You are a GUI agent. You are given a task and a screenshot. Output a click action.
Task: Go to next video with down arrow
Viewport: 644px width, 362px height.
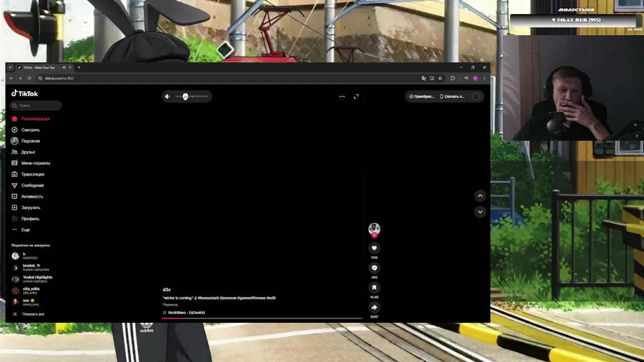point(480,212)
